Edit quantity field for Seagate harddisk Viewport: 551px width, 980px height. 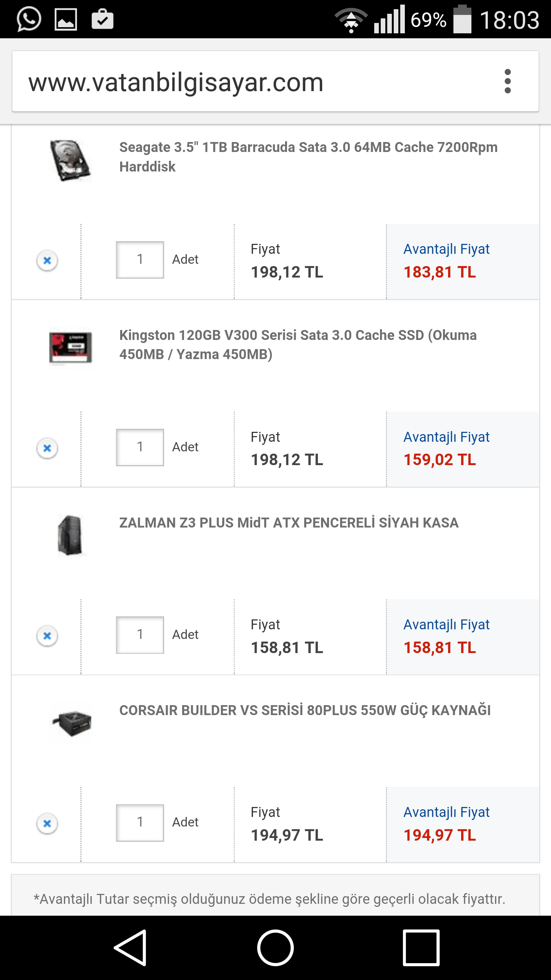(140, 260)
